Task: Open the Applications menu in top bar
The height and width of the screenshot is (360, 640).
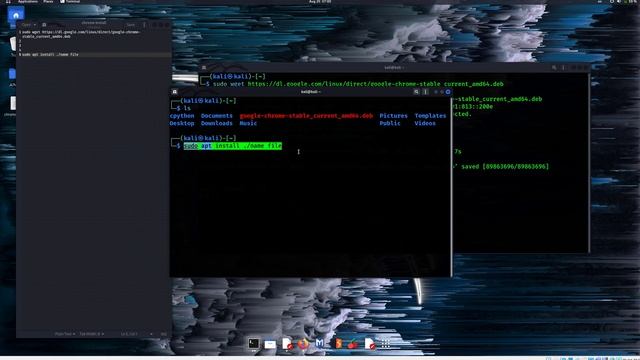Action: click(x=28, y=2)
